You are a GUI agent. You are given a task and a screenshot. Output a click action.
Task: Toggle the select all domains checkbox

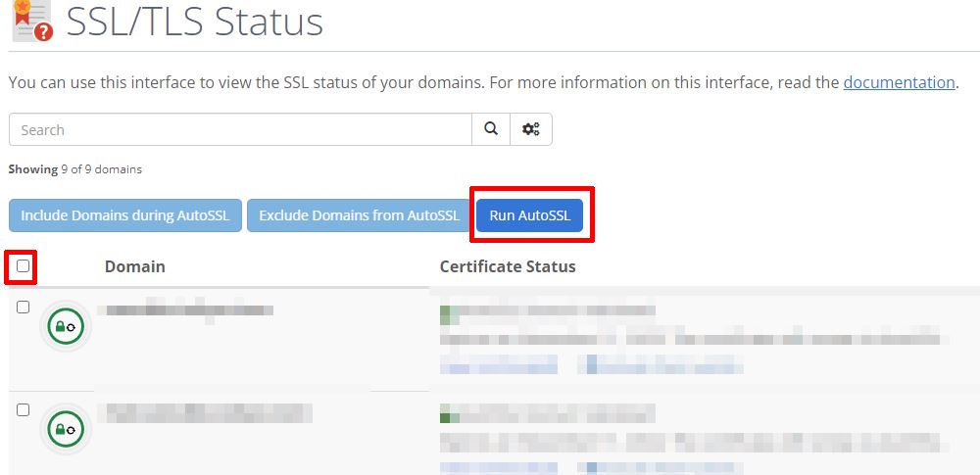tap(23, 265)
